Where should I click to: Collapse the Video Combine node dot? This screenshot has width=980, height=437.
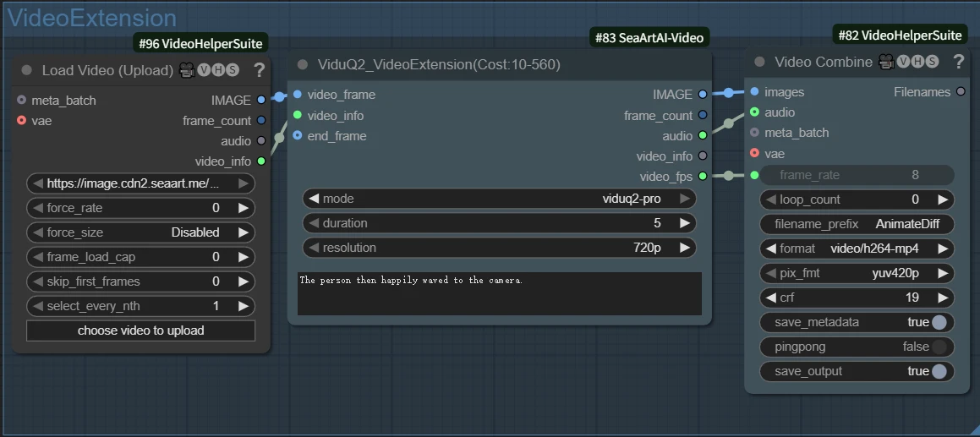tap(759, 62)
